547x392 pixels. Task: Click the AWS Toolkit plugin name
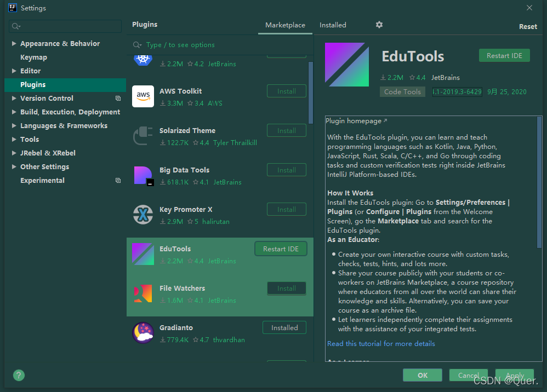coord(181,91)
